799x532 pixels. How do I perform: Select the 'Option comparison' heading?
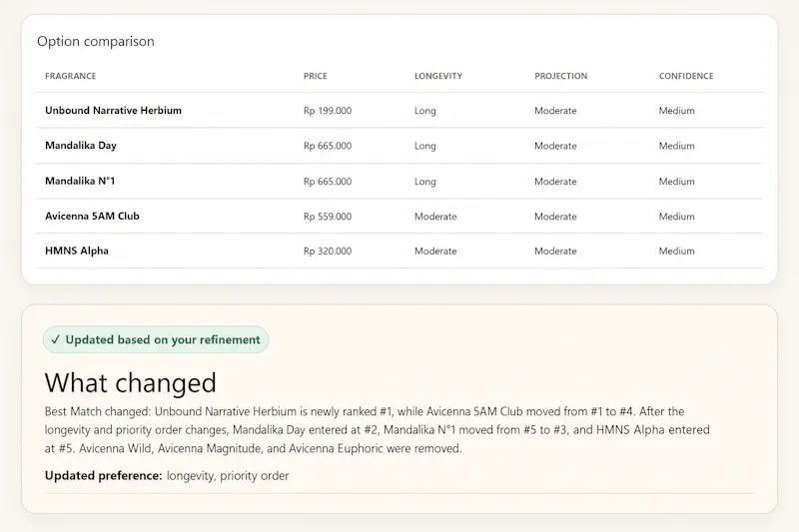tap(96, 41)
